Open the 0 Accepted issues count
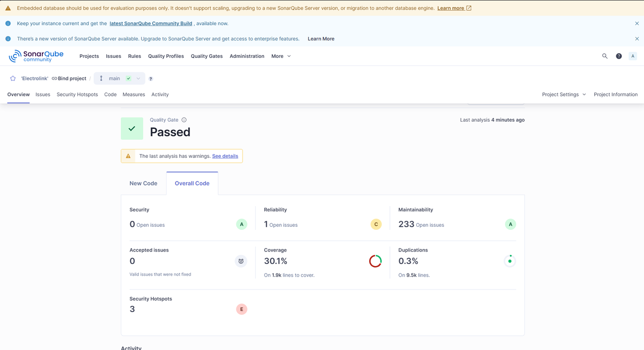644x350 pixels. tap(132, 261)
